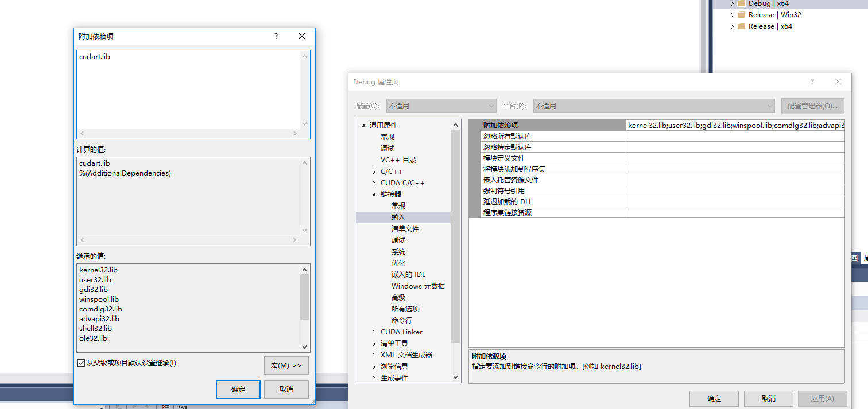Image resolution: width=868 pixels, height=409 pixels.
Task: Click the 配置管理器(O) button
Action: coord(813,106)
